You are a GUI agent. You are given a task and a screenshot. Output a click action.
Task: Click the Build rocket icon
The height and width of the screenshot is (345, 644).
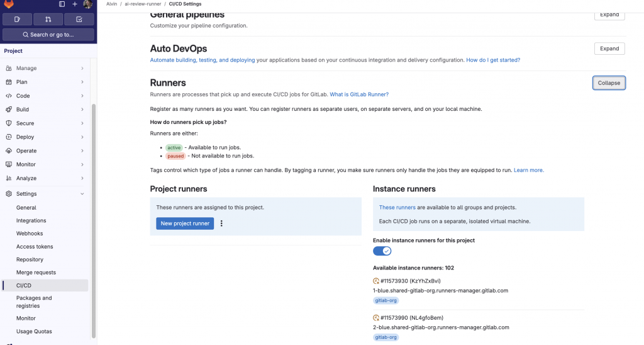coord(9,110)
